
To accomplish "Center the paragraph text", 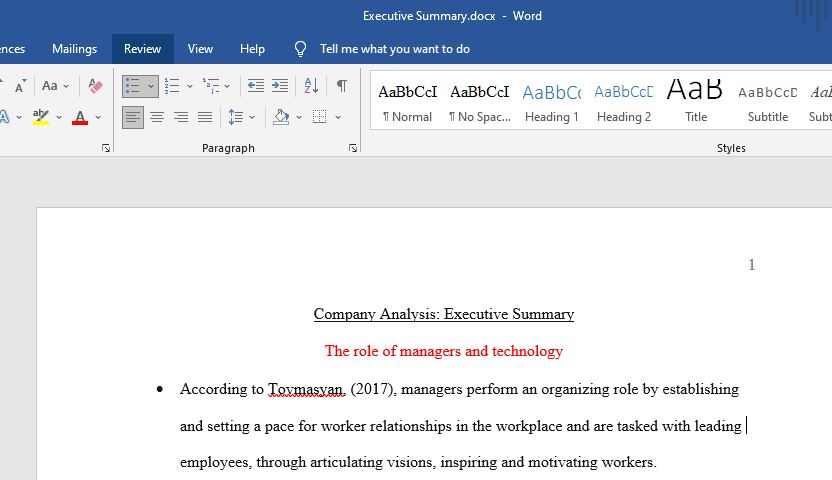I will 157,117.
